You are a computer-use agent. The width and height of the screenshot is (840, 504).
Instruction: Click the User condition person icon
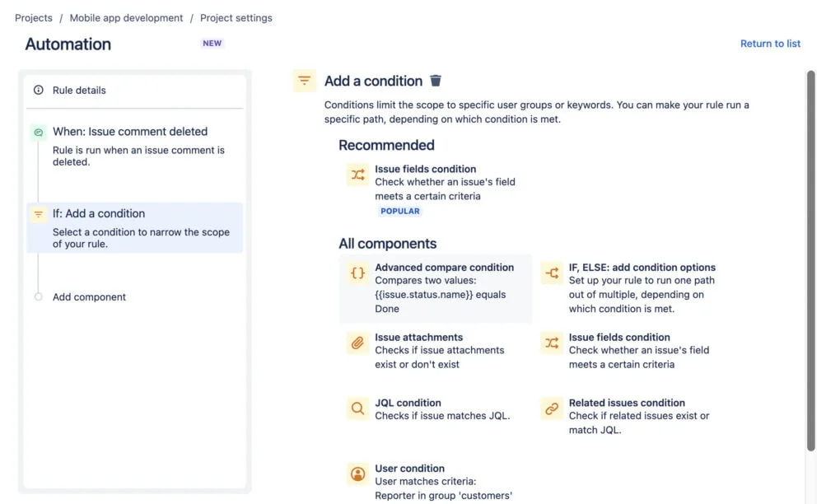(x=358, y=474)
